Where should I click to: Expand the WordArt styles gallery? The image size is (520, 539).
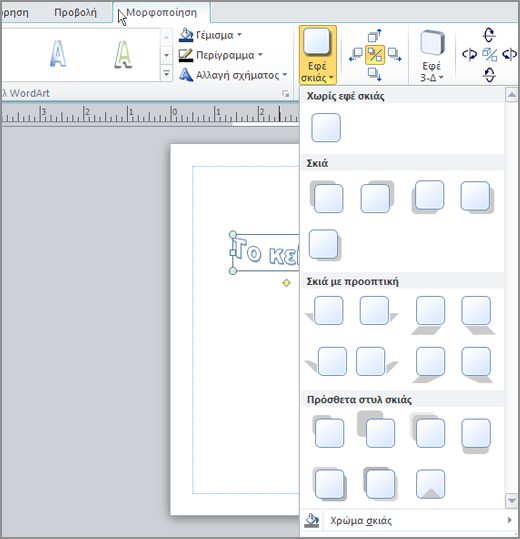166,74
